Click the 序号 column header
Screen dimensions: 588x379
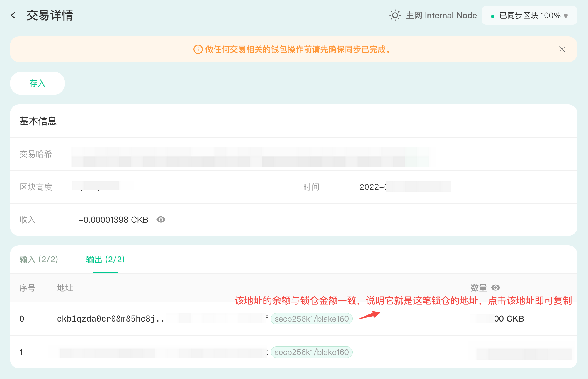(28, 288)
